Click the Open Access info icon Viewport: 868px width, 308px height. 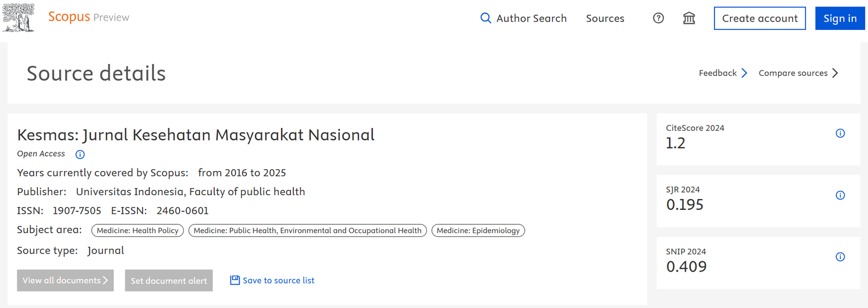(80, 155)
